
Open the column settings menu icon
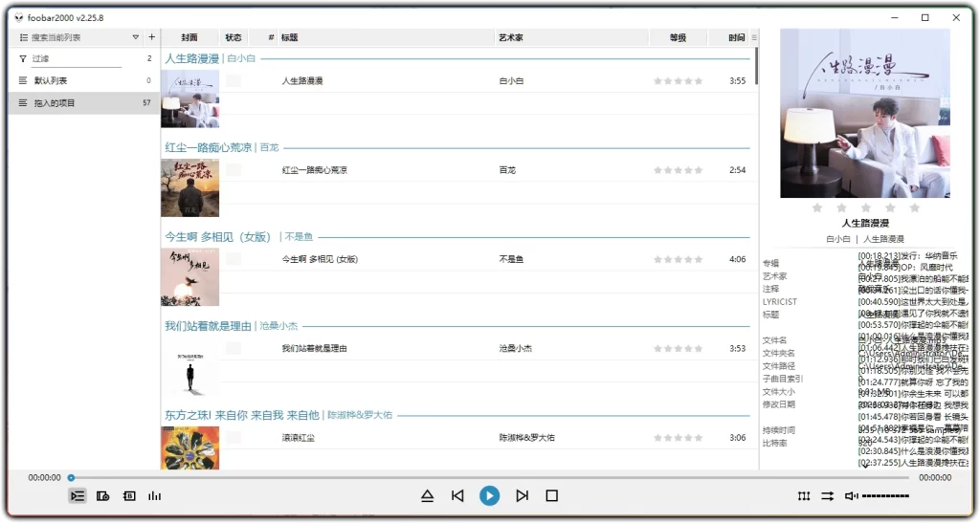pyautogui.click(x=754, y=37)
